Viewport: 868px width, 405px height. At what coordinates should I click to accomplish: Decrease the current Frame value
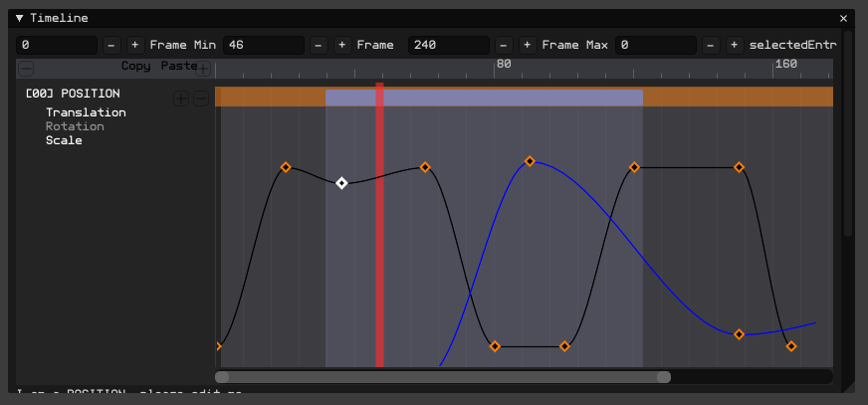coord(319,45)
